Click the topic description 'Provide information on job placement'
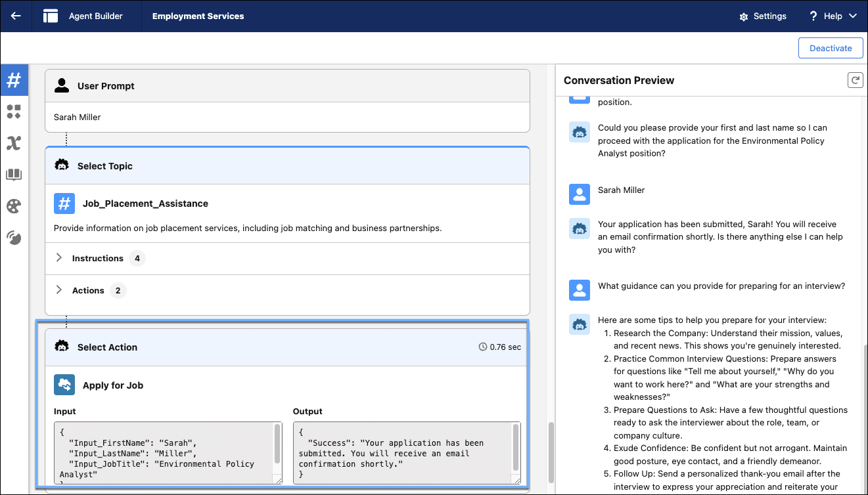 point(248,228)
